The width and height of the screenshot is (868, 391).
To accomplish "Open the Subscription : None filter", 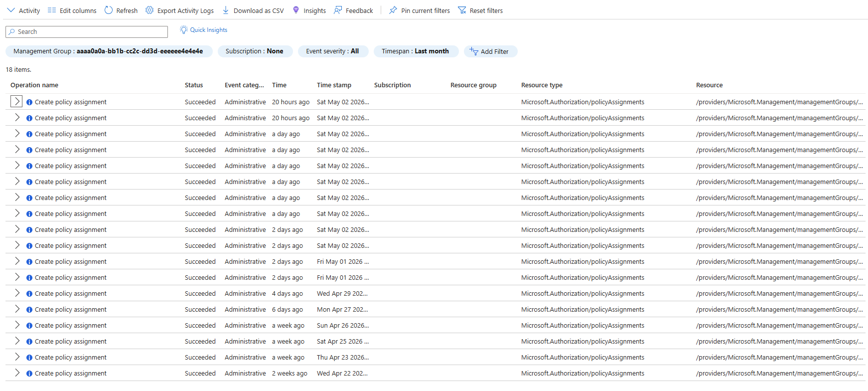I will [255, 51].
